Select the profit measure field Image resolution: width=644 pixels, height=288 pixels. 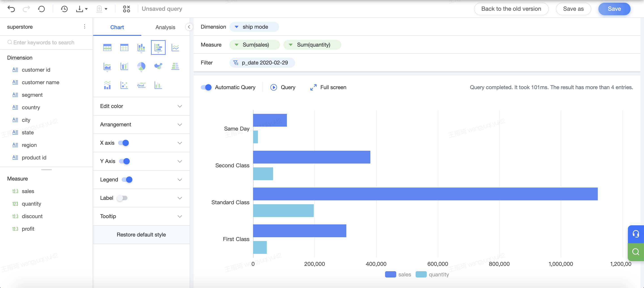pos(28,229)
